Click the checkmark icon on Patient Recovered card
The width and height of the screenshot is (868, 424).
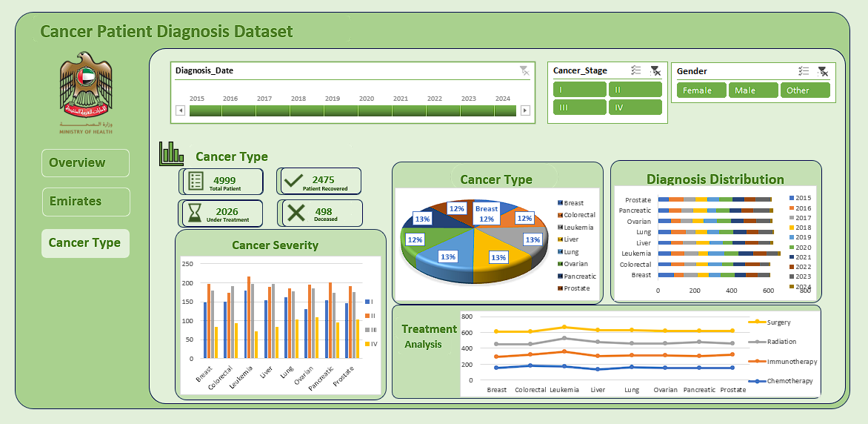point(293,180)
